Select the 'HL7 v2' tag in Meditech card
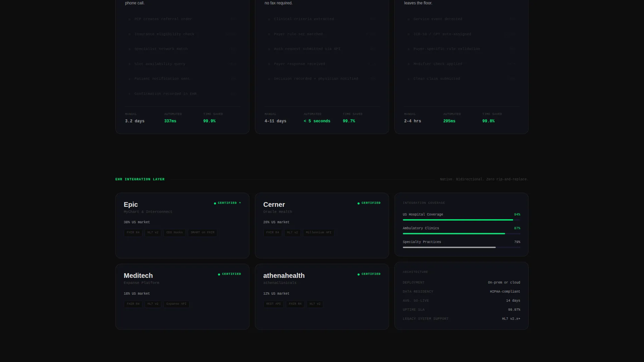Viewport: 644px width, 362px height. coord(153,304)
